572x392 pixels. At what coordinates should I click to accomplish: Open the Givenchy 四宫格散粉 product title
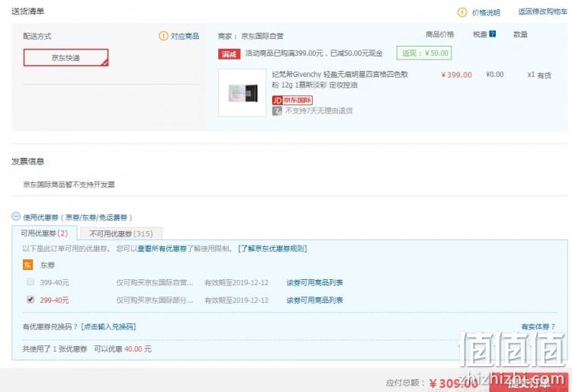pos(339,79)
